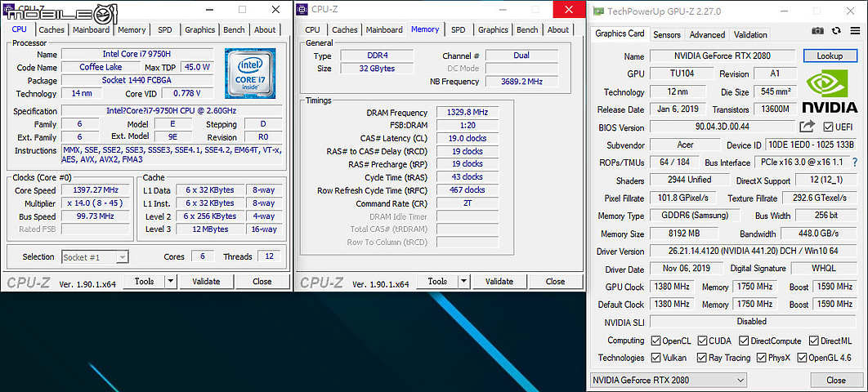This screenshot has height=392, width=868.
Task: Open the GPU-Z hamburger menu
Action: pos(855,31)
